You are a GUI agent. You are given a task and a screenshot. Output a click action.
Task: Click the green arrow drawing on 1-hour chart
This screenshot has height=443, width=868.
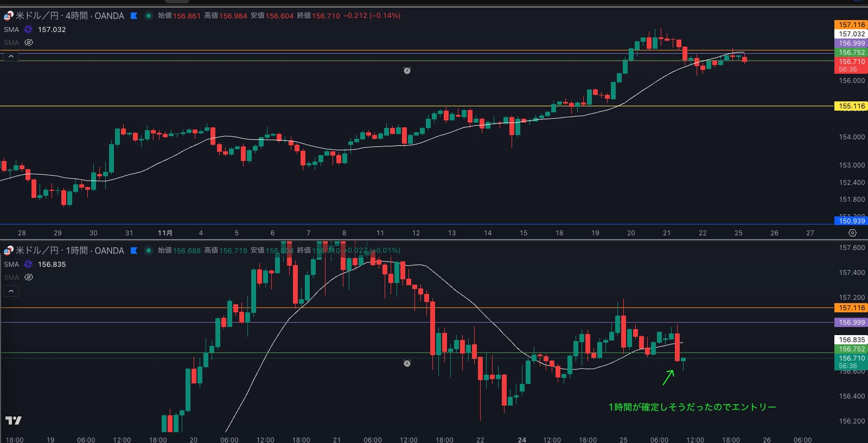coord(668,377)
